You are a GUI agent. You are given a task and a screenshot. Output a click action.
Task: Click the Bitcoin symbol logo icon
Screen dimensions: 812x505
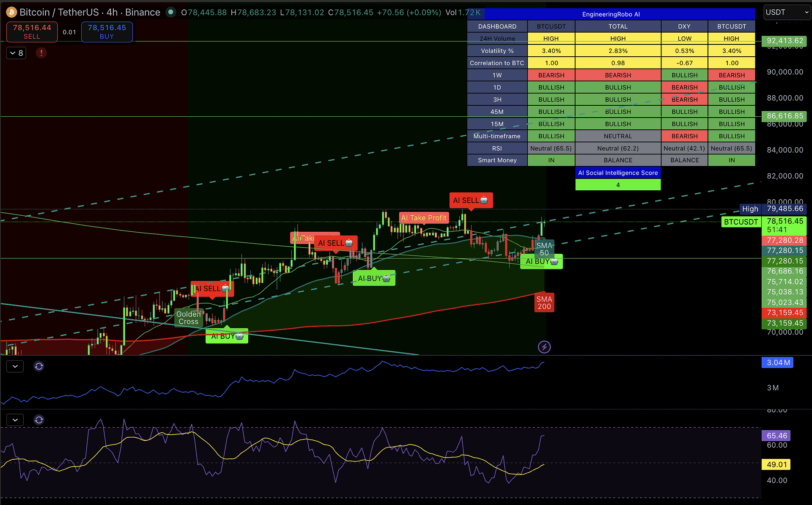(x=11, y=12)
